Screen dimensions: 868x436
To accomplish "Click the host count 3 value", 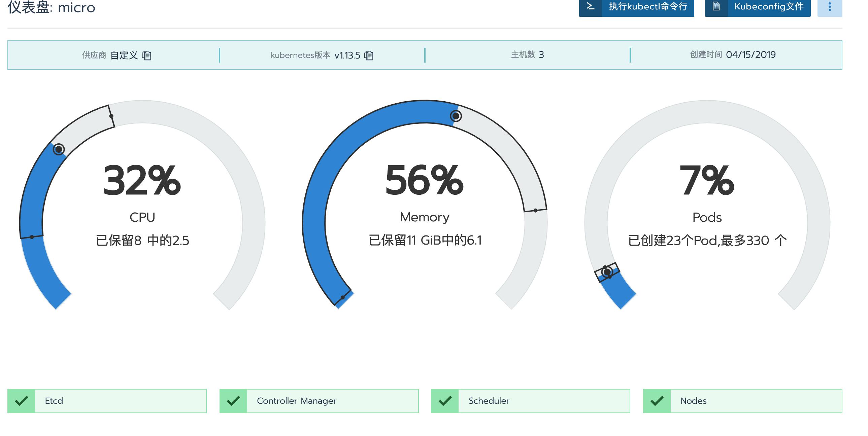I will click(541, 54).
